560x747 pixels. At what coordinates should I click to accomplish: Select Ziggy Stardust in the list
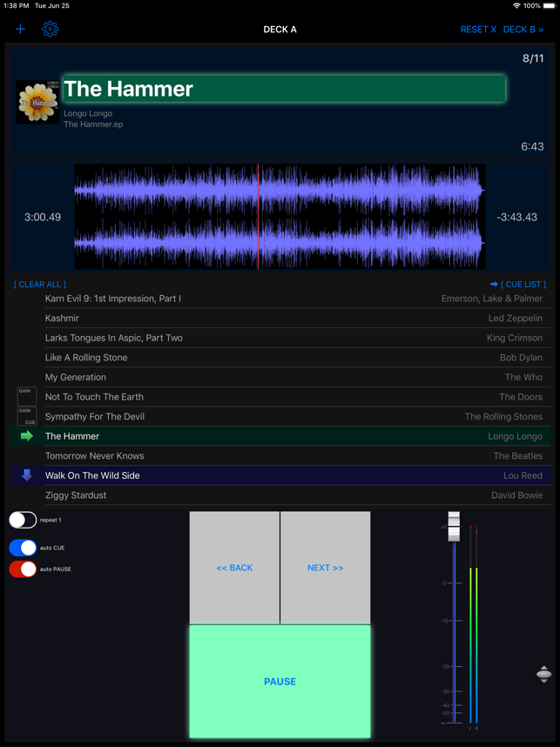280,495
